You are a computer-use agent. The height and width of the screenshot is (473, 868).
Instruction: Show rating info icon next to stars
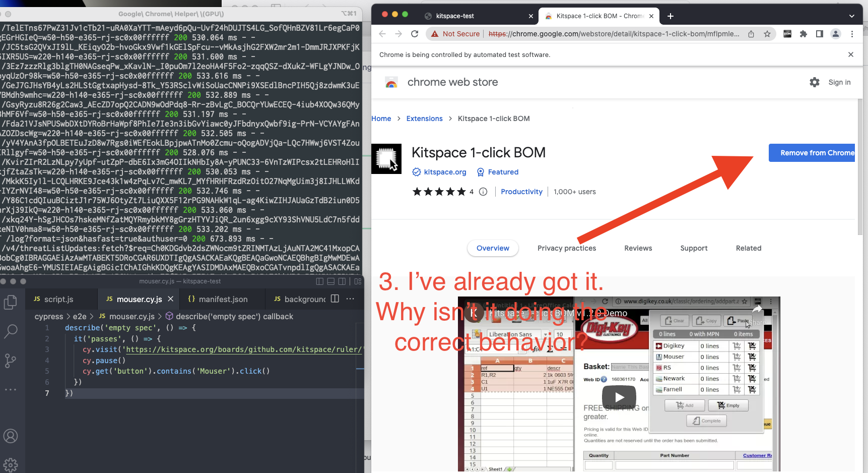pos(483,192)
